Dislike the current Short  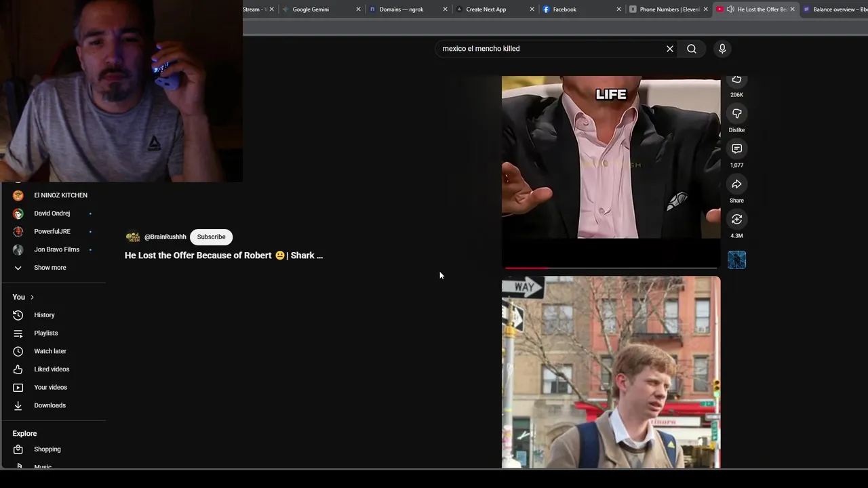pos(736,113)
